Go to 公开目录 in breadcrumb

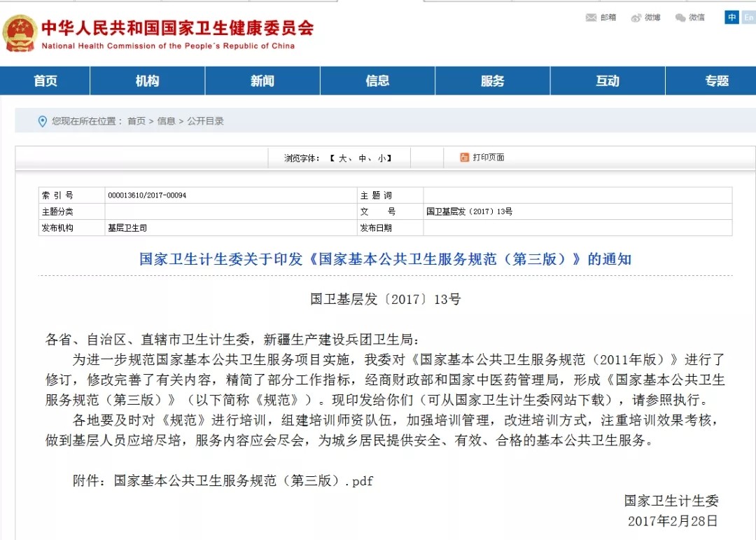point(206,121)
